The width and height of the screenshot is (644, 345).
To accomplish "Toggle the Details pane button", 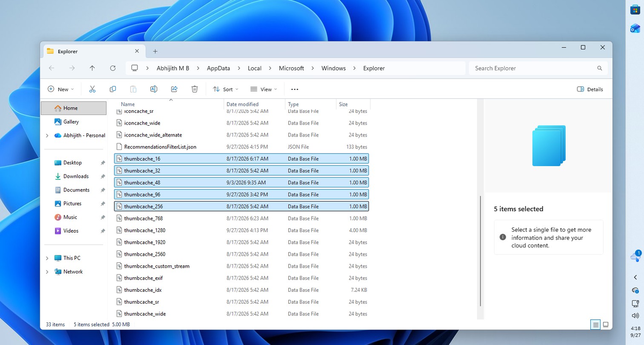I will click(x=590, y=89).
